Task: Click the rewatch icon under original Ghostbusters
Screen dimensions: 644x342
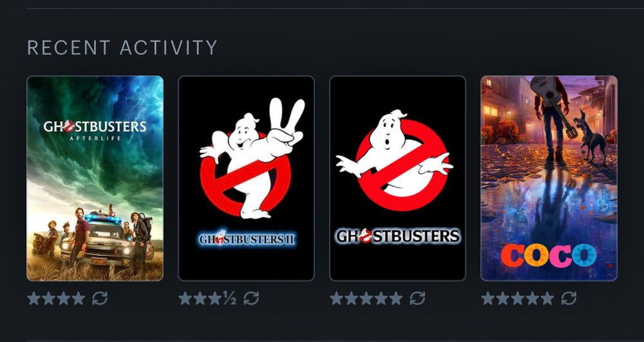Action: click(417, 298)
